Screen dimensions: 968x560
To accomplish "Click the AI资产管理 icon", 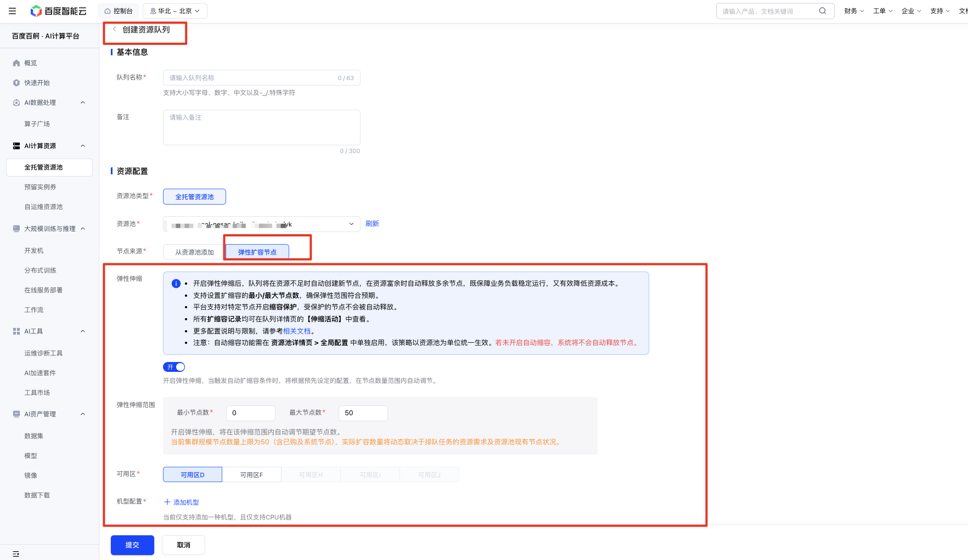I will pyautogui.click(x=16, y=414).
